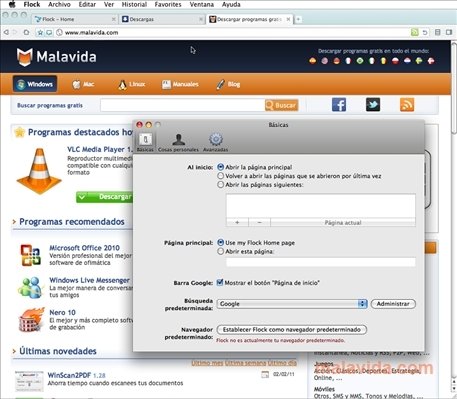Open the Flock application menu
Viewport: 457px width, 399px height.
[32, 4]
